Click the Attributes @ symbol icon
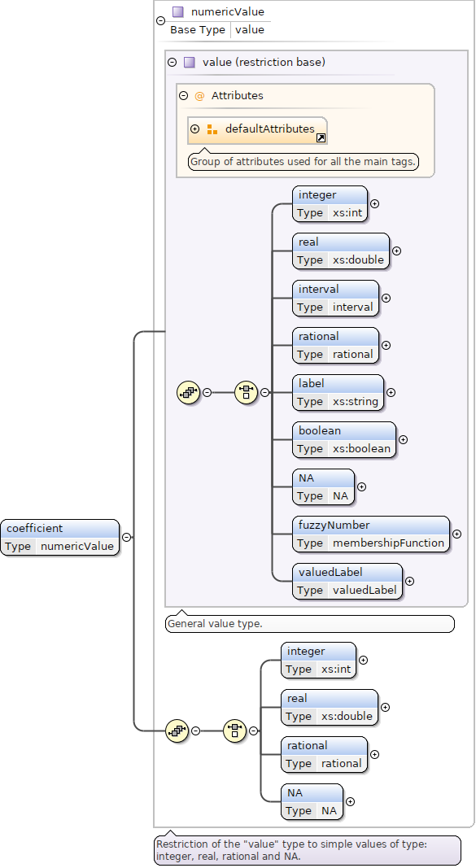The image size is (476, 868). [199, 96]
